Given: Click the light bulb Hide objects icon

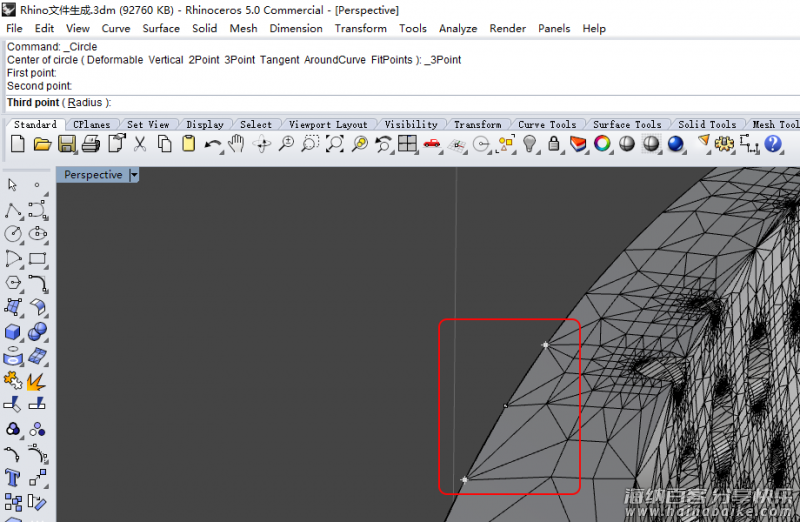Looking at the screenshot, I should pyautogui.click(x=530, y=144).
